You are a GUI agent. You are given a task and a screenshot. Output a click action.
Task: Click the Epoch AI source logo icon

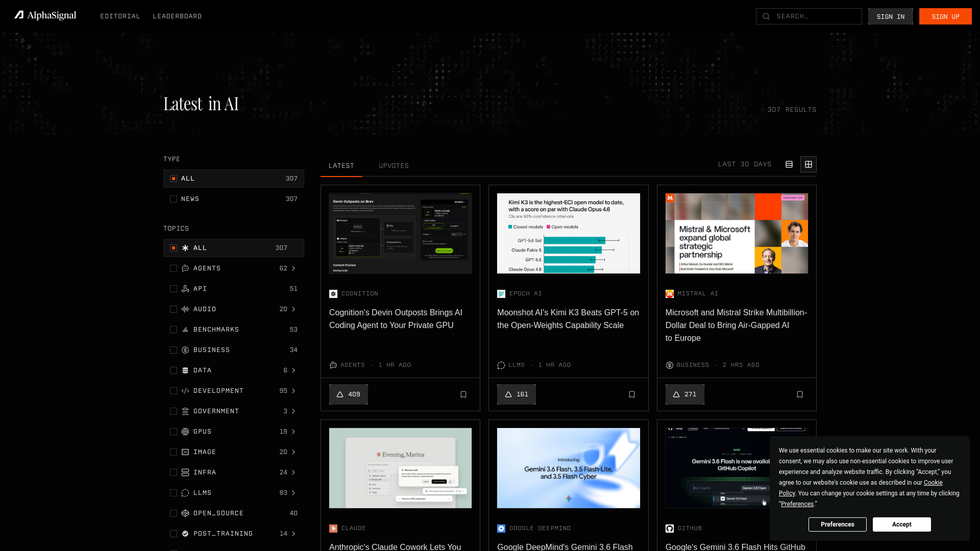click(x=501, y=294)
